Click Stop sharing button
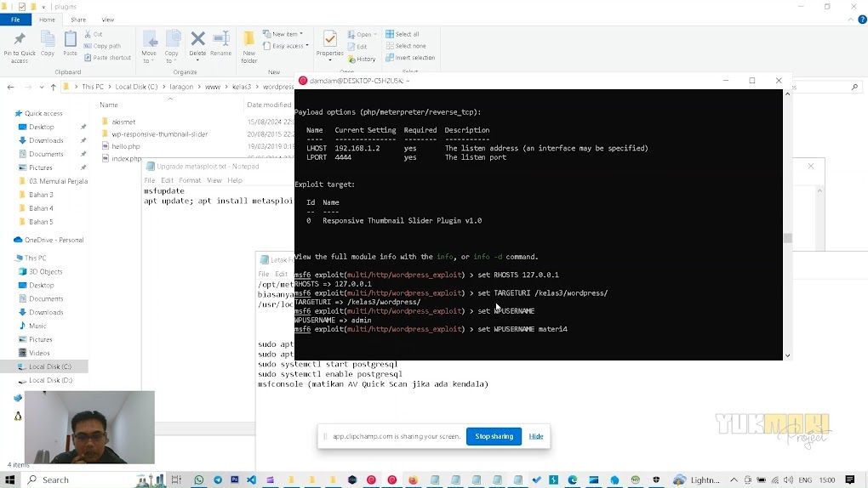 [494, 436]
